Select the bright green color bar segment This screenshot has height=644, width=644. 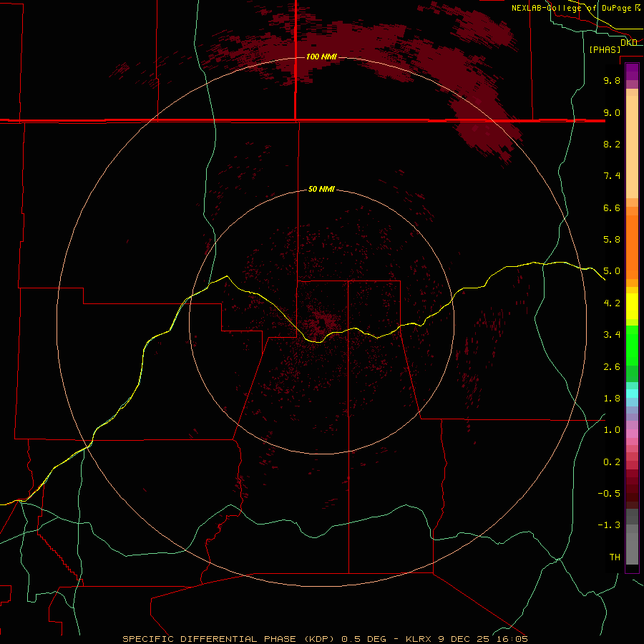click(x=632, y=345)
